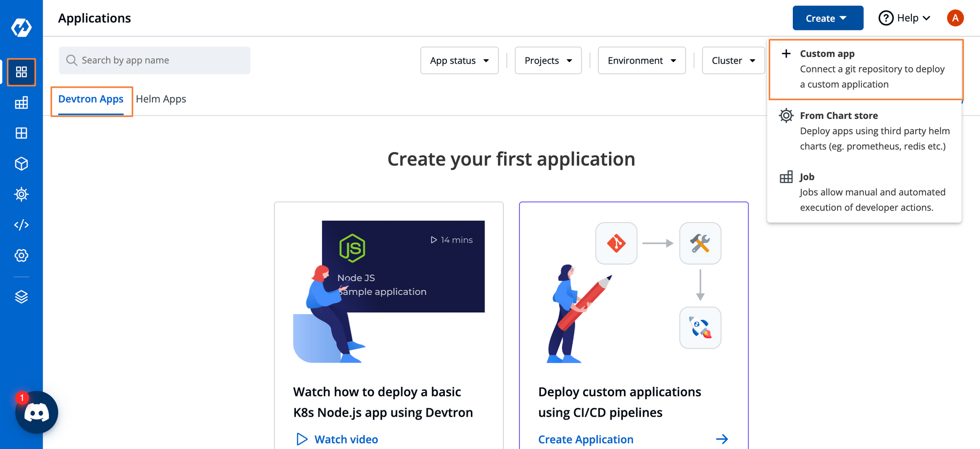Click the Devtron logo icon
Image resolution: width=980 pixels, height=449 pixels.
(22, 27)
